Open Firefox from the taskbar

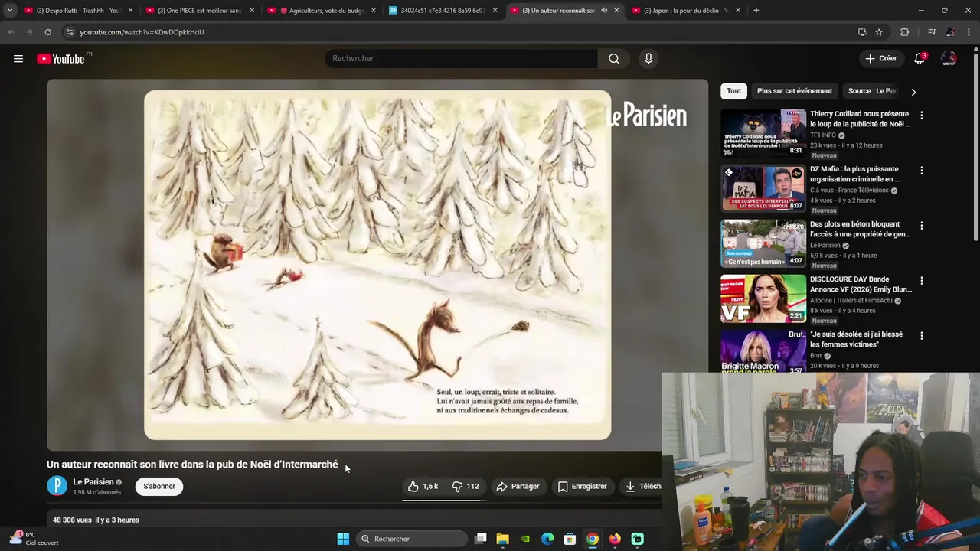pyautogui.click(x=615, y=539)
